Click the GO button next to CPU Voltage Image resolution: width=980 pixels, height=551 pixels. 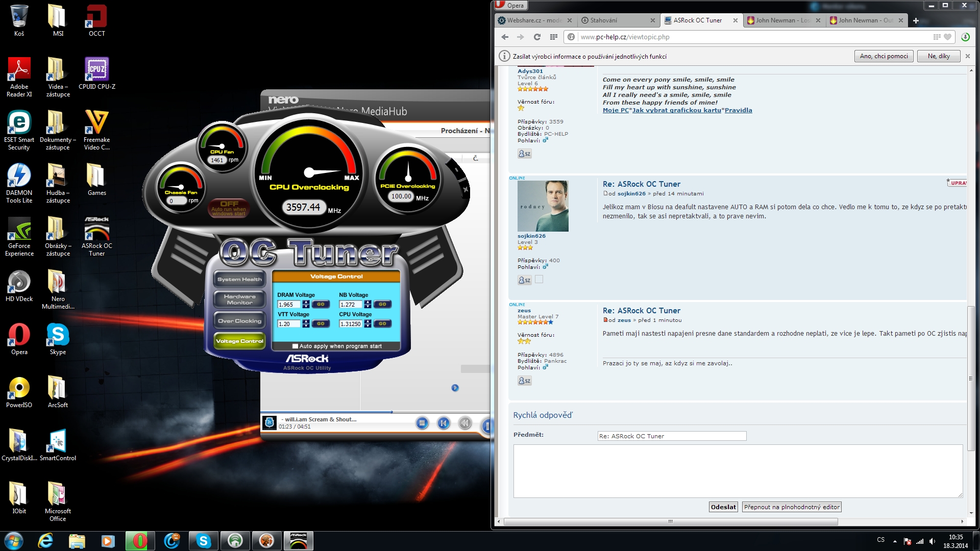click(382, 323)
